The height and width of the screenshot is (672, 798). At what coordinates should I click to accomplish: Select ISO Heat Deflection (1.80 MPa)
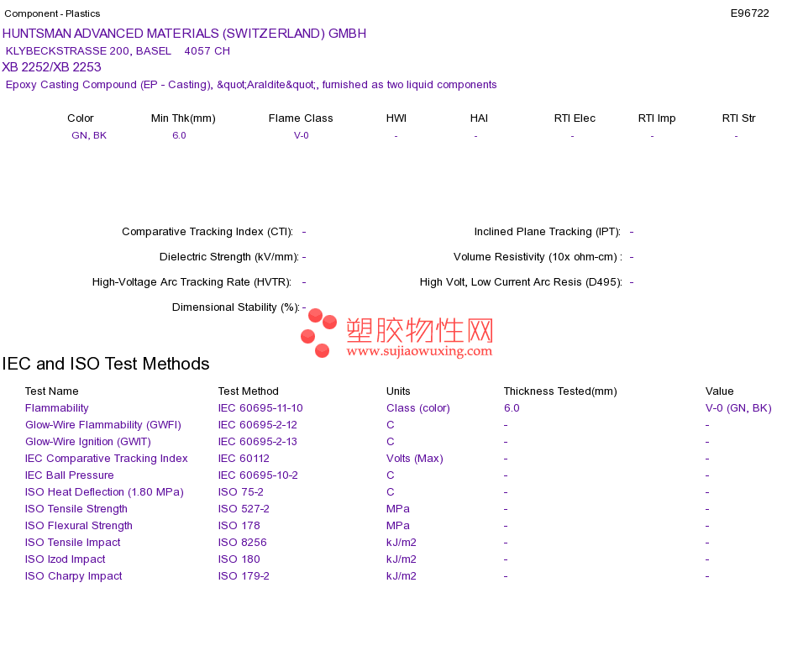pyautogui.click(x=104, y=492)
